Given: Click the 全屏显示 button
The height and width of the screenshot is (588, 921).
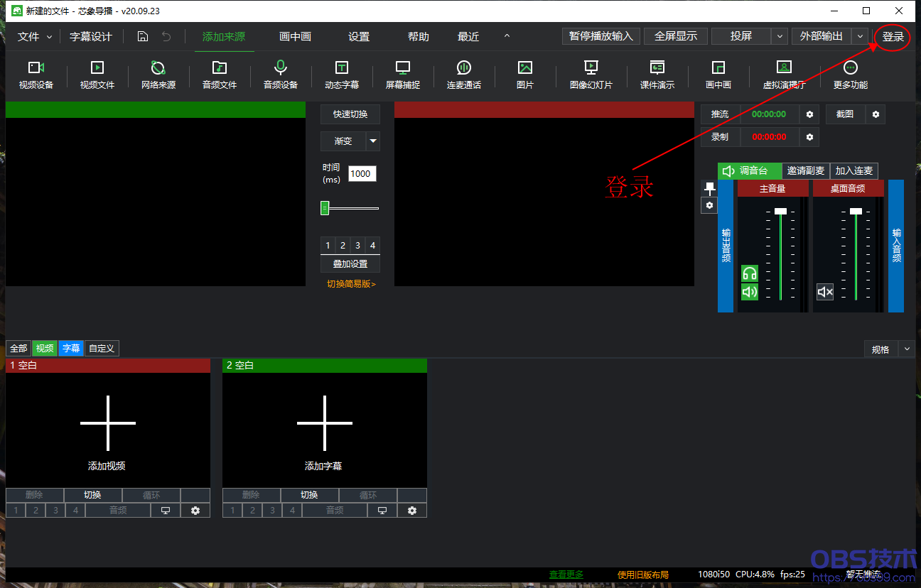Looking at the screenshot, I should point(676,36).
